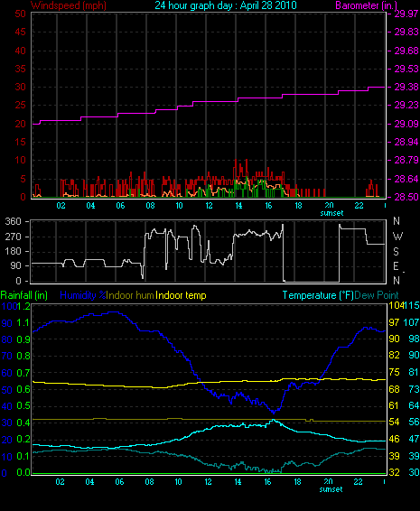420x511 pixels.
Task: Click hour label 08 under the humidity graph
Action: 149,482
